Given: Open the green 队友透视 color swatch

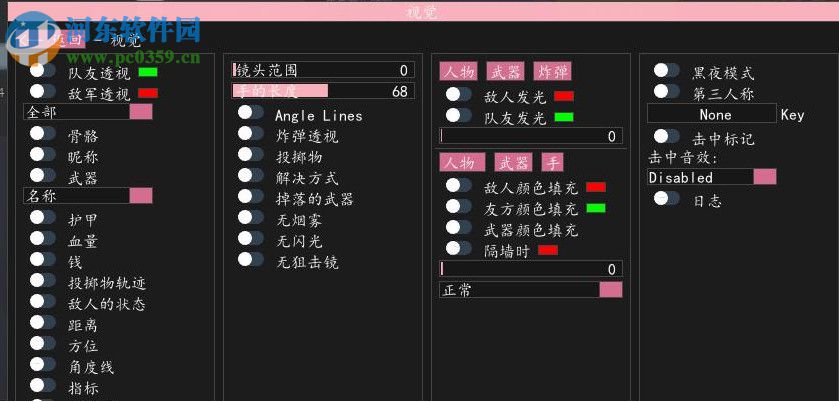Looking at the screenshot, I should pyautogui.click(x=148, y=72).
